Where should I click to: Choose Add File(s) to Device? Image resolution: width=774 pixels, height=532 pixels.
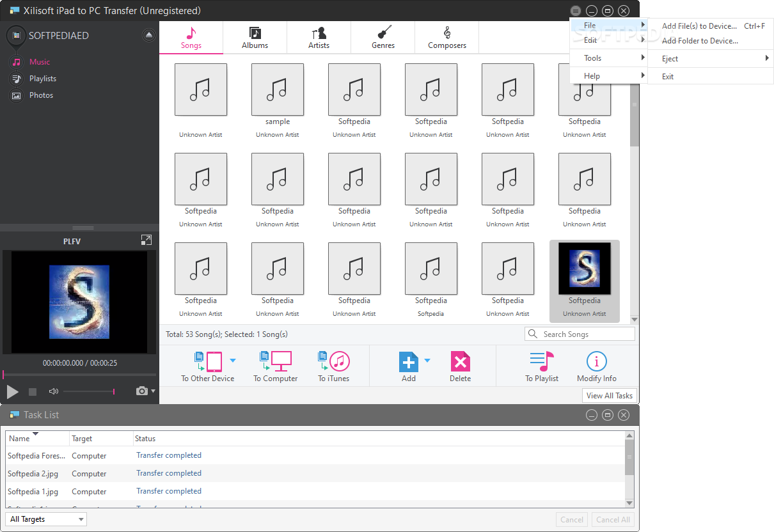click(x=710, y=26)
